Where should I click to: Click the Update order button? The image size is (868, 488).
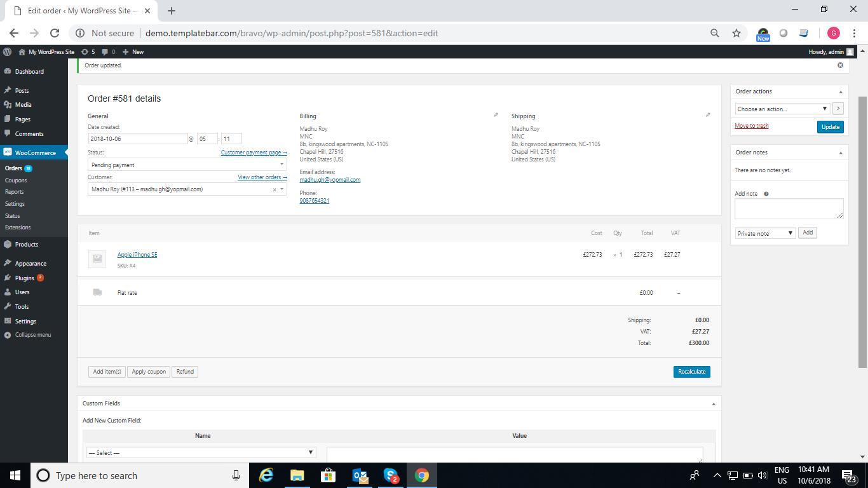830,127
